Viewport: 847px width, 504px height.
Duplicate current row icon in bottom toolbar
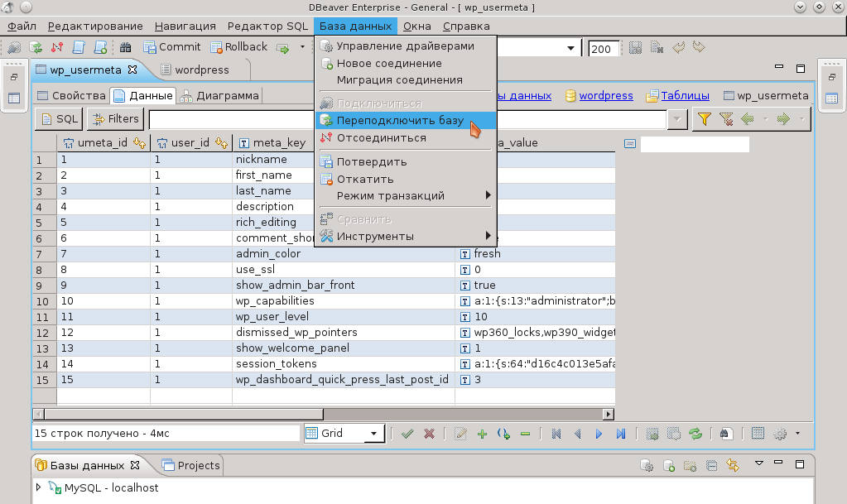pyautogui.click(x=503, y=433)
